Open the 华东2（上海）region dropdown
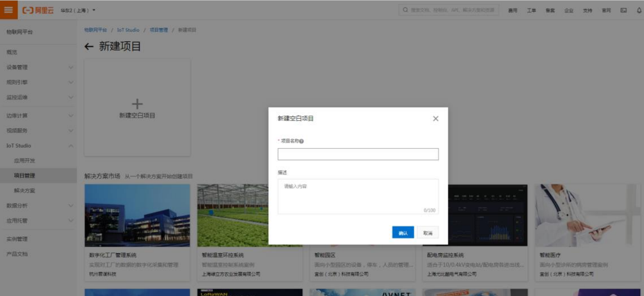This screenshot has width=644, height=296. (78, 10)
